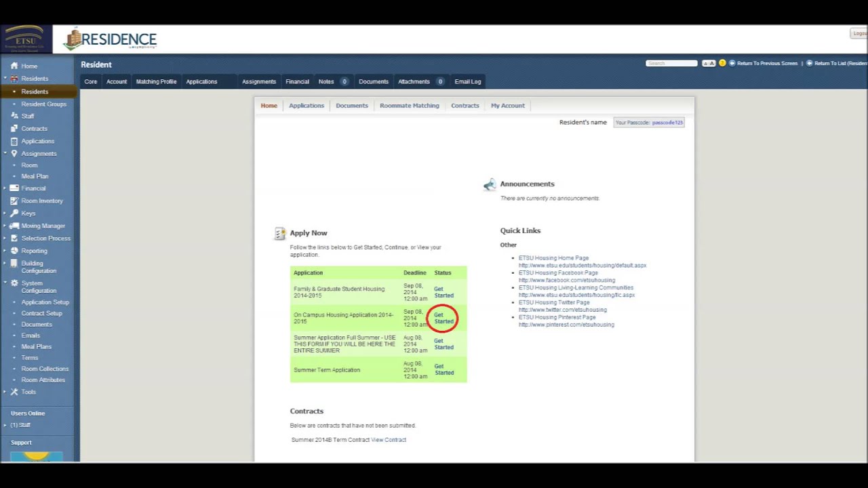Select Meal Plan under Assignments
The image size is (868, 488).
click(35, 176)
